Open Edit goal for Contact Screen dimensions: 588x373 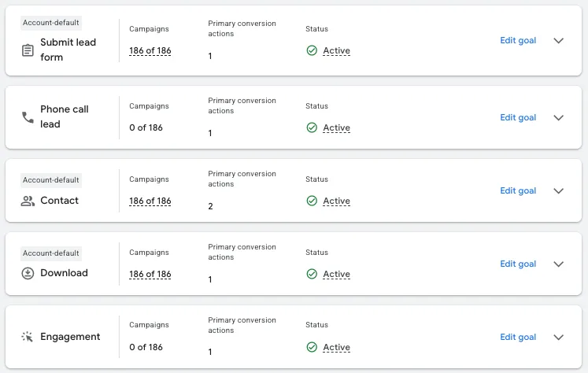[518, 190]
